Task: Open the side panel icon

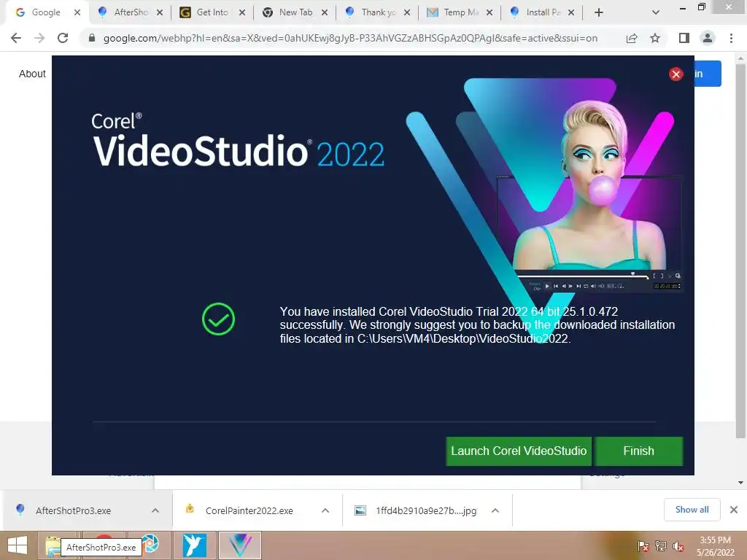Action: pyautogui.click(x=684, y=38)
